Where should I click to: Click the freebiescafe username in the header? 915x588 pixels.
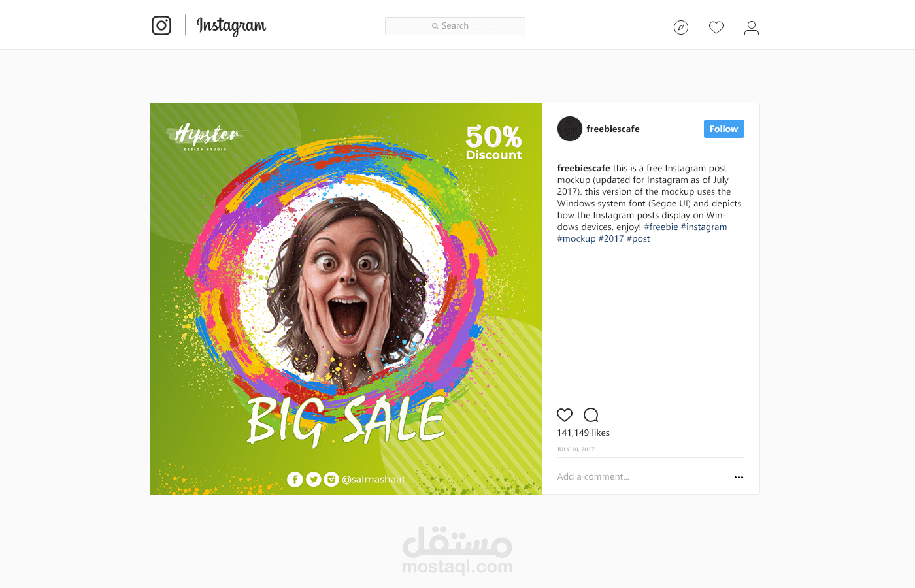click(x=613, y=129)
